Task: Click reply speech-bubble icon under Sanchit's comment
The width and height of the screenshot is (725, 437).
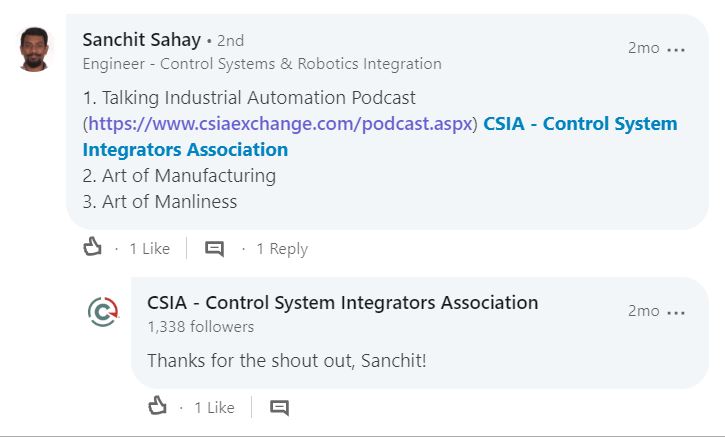Action: (x=214, y=249)
